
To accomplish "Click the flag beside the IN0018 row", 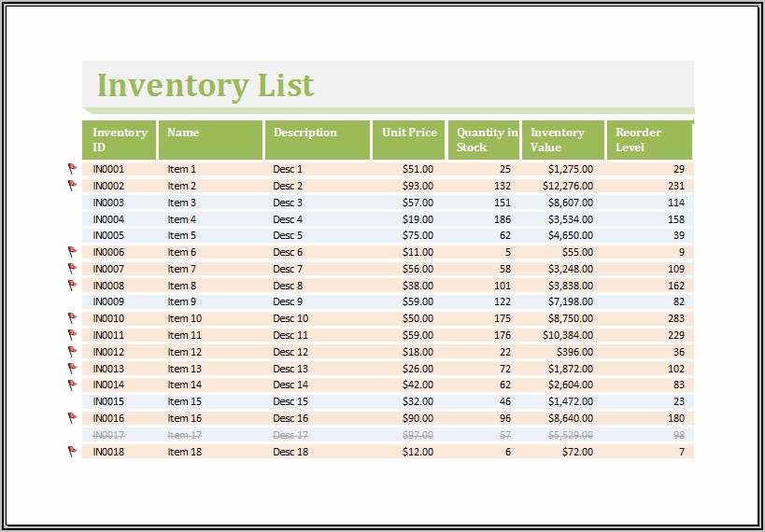I will coord(72,452).
